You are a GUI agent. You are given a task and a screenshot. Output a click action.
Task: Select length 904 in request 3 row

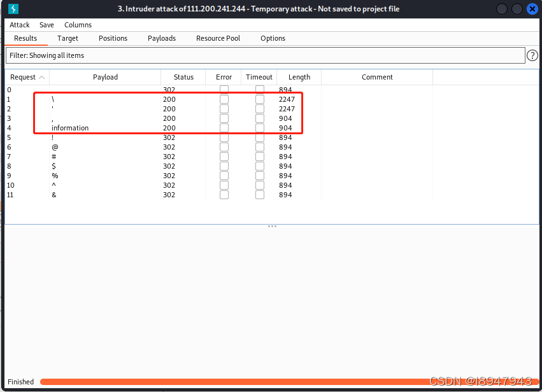click(285, 118)
